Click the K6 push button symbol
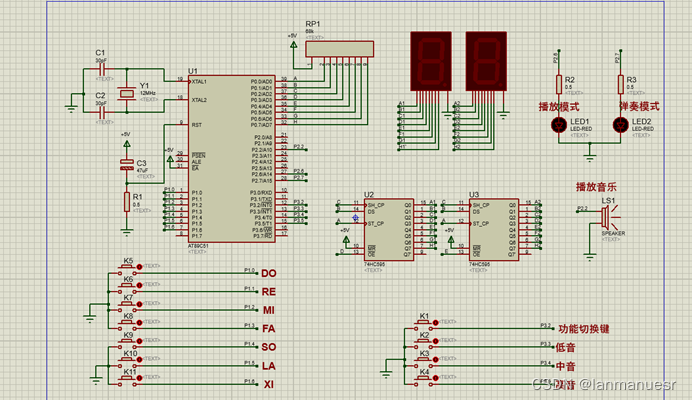Image resolution: width=692 pixels, height=400 pixels. pos(128,288)
